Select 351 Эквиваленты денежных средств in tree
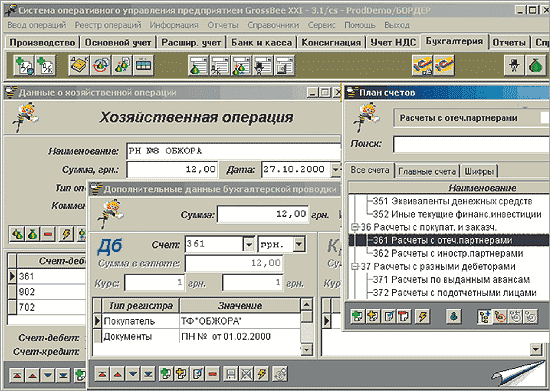The width and height of the screenshot is (550, 391). click(452, 201)
